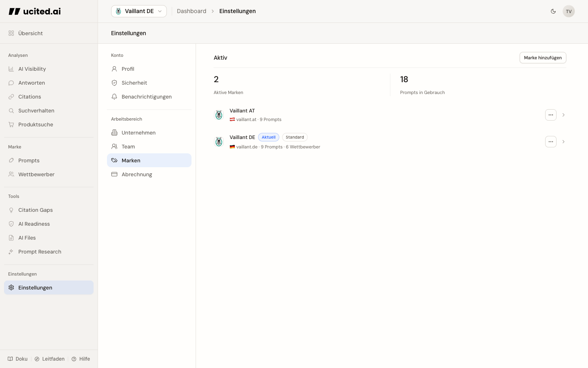Open options menu for Vaillant DE
This screenshot has height=368, width=588.
click(x=551, y=142)
